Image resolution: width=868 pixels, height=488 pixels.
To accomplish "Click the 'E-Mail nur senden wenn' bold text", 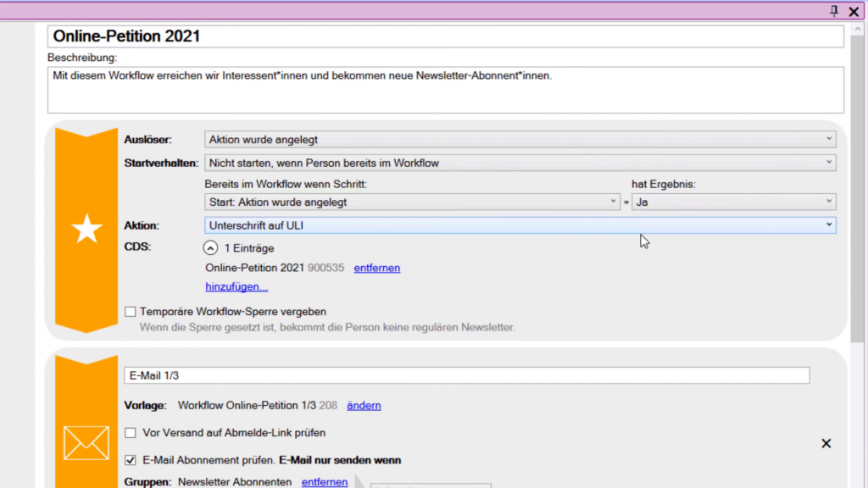I will click(x=340, y=460).
